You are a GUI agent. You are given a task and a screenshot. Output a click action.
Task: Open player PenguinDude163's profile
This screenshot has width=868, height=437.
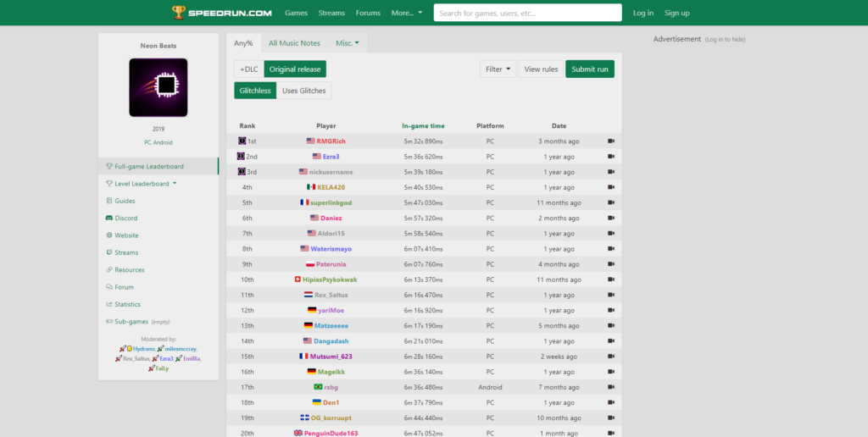click(331, 433)
